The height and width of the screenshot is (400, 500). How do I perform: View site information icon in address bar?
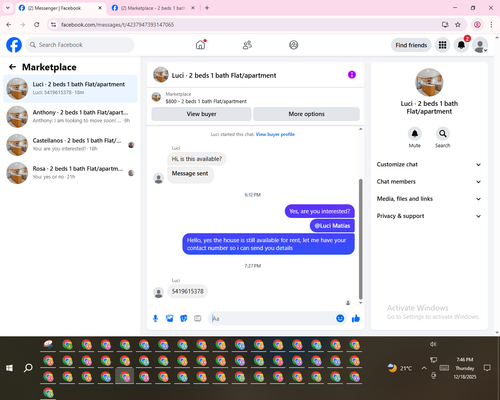53,24
